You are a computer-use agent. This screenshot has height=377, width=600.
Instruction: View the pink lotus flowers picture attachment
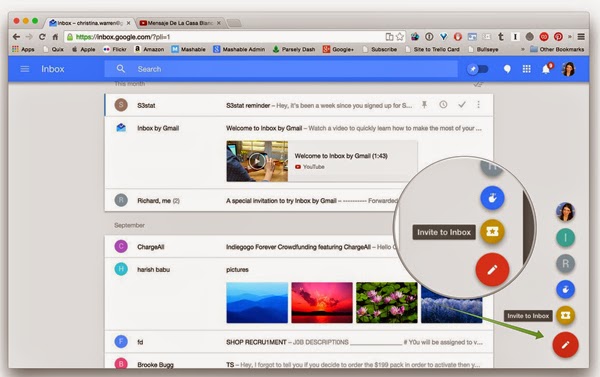[387, 303]
